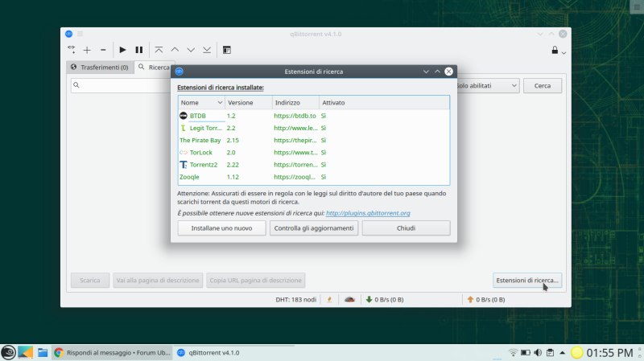The image size is (644, 361).
Task: Move torrent to bottom of queue icon
Action: point(207,50)
